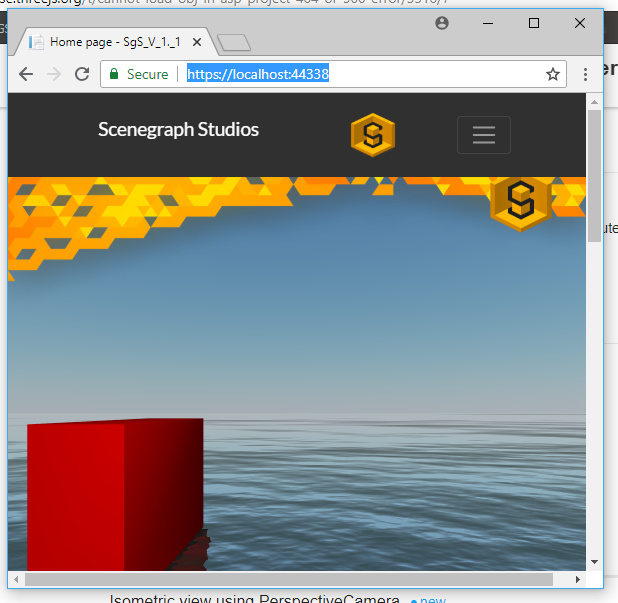The height and width of the screenshot is (603, 618).
Task: Click the Scenegraph Studios brand link
Action: [x=178, y=130]
